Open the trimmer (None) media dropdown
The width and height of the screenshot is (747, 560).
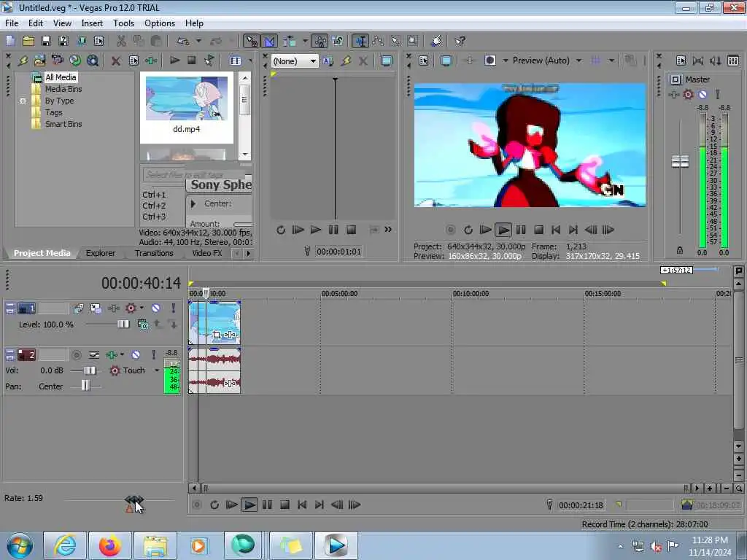(x=295, y=61)
